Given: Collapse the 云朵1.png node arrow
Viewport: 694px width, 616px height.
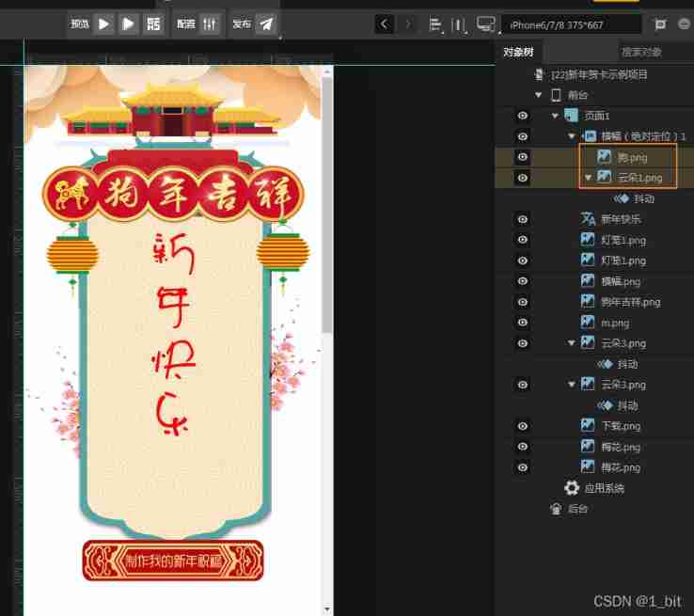Looking at the screenshot, I should click(x=589, y=177).
